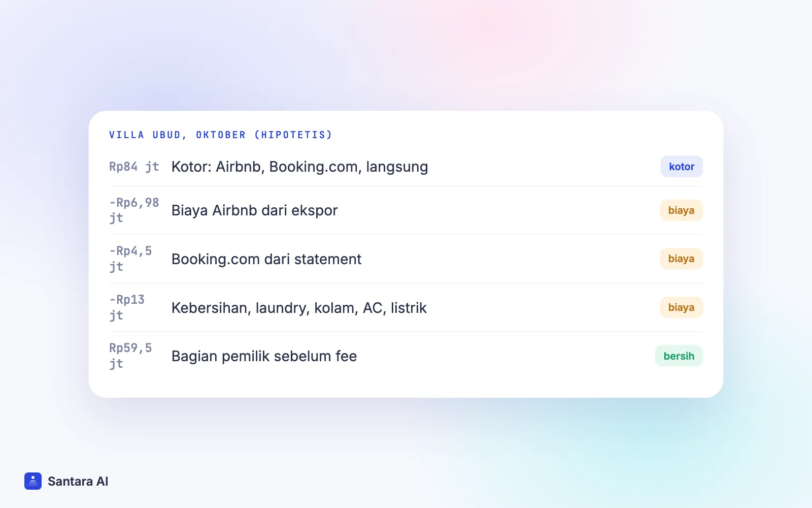Click the word 'listrik' in expenses row
Image resolution: width=812 pixels, height=508 pixels.
click(x=409, y=308)
